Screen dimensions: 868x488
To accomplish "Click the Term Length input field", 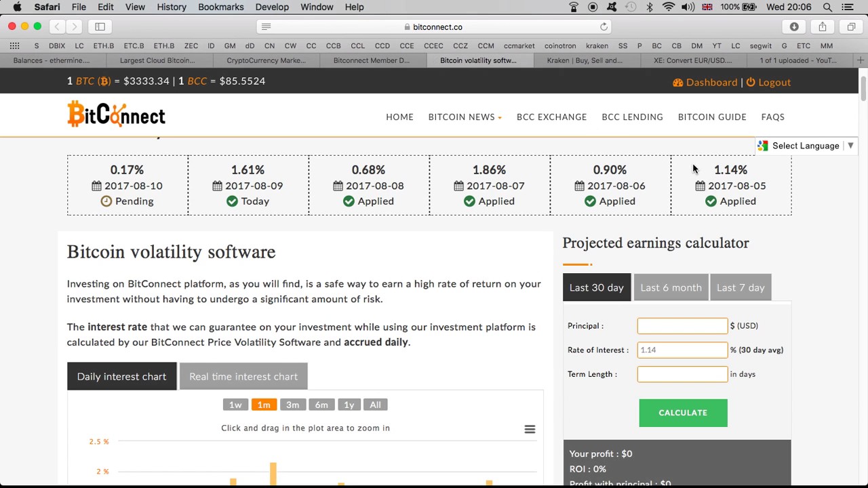I will pyautogui.click(x=682, y=374).
